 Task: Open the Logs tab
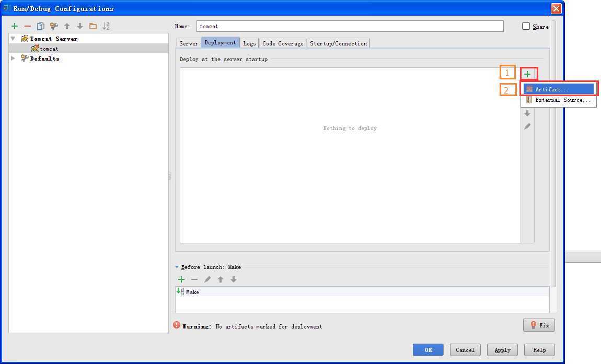(249, 43)
